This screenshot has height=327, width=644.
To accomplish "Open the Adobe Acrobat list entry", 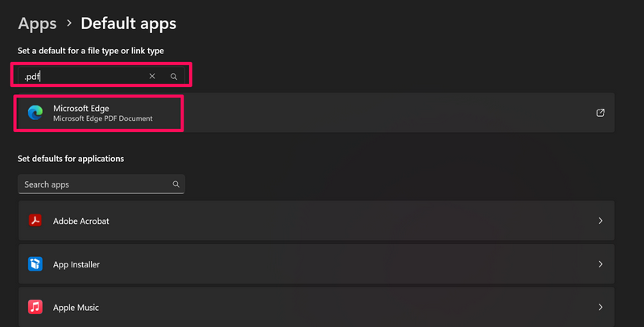I will [x=314, y=221].
